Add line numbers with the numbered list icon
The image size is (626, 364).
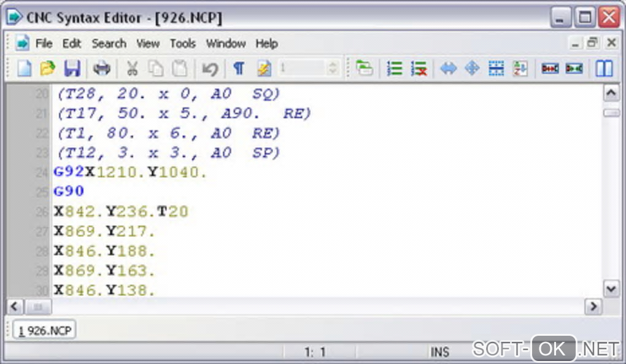pos(395,69)
